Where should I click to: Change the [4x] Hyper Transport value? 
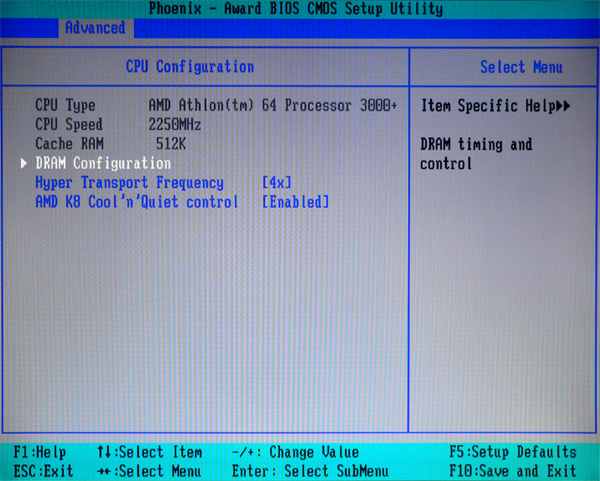click(x=277, y=183)
